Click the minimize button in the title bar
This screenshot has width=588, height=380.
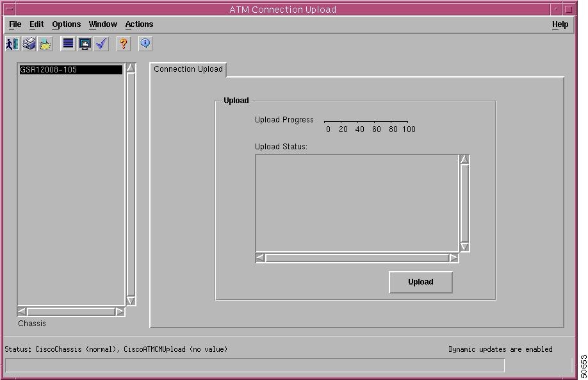(x=556, y=10)
